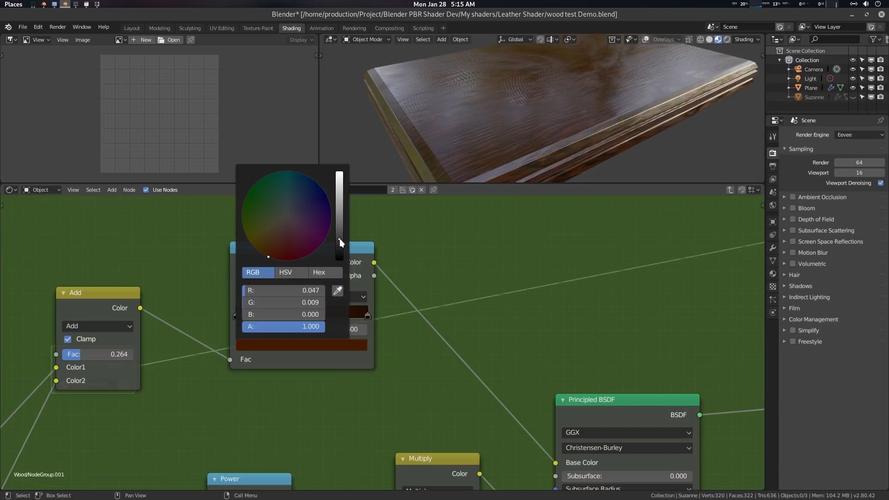Open the GGX distribution dropdown
This screenshot has height=500, width=889.
click(x=627, y=433)
